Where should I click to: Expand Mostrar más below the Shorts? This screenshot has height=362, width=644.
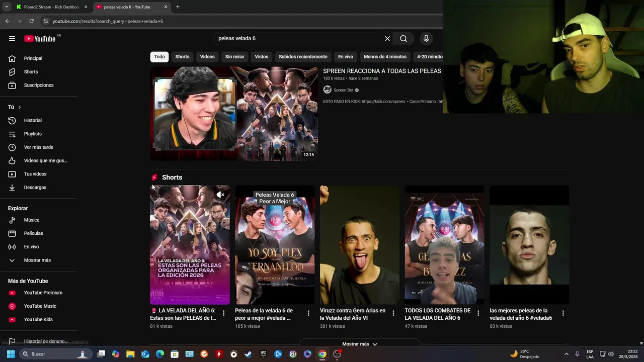[359, 344]
